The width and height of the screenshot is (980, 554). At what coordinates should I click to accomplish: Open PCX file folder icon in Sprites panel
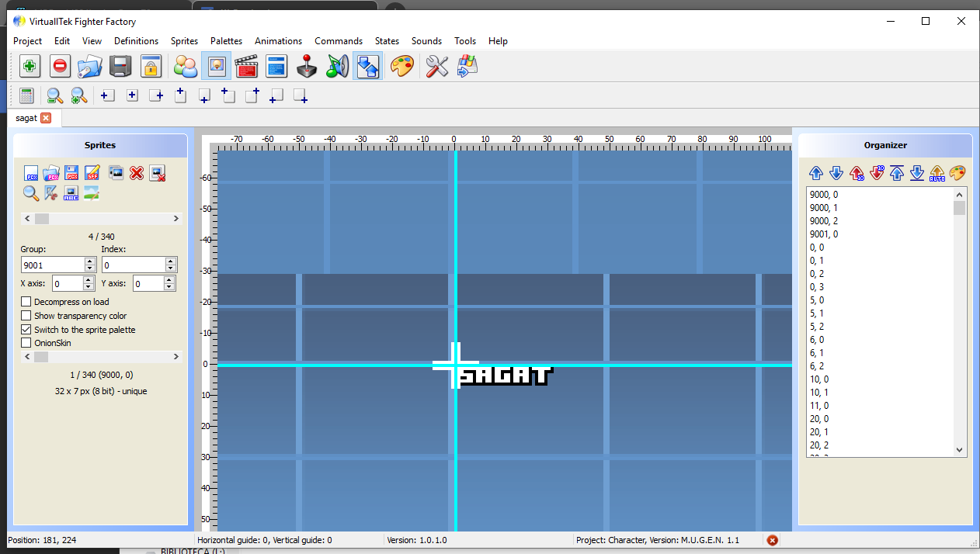[51, 173]
